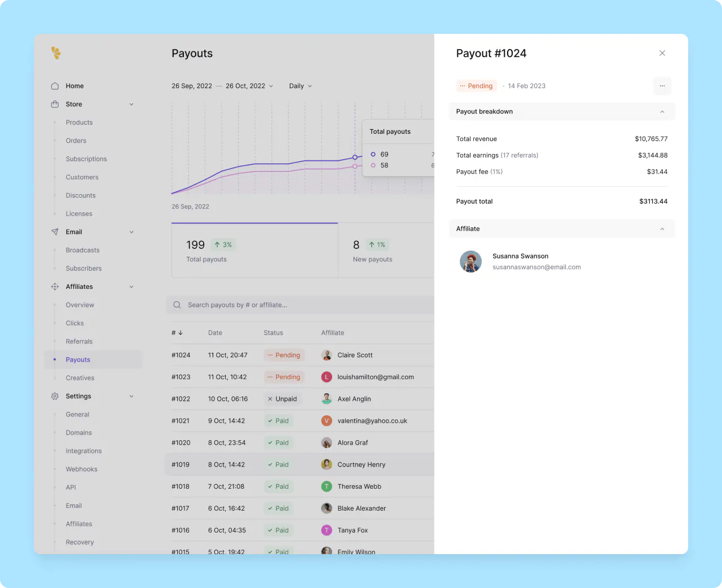Click the Settings gear icon
The image size is (722, 588).
click(55, 396)
